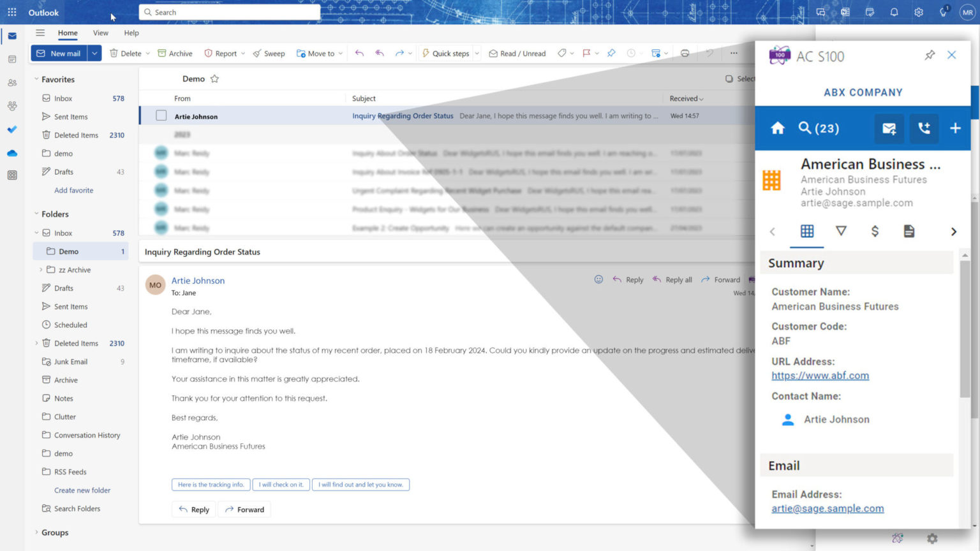This screenshot has width=980, height=551.
Task: Select the Junk Email folder
Action: pyautogui.click(x=81, y=362)
